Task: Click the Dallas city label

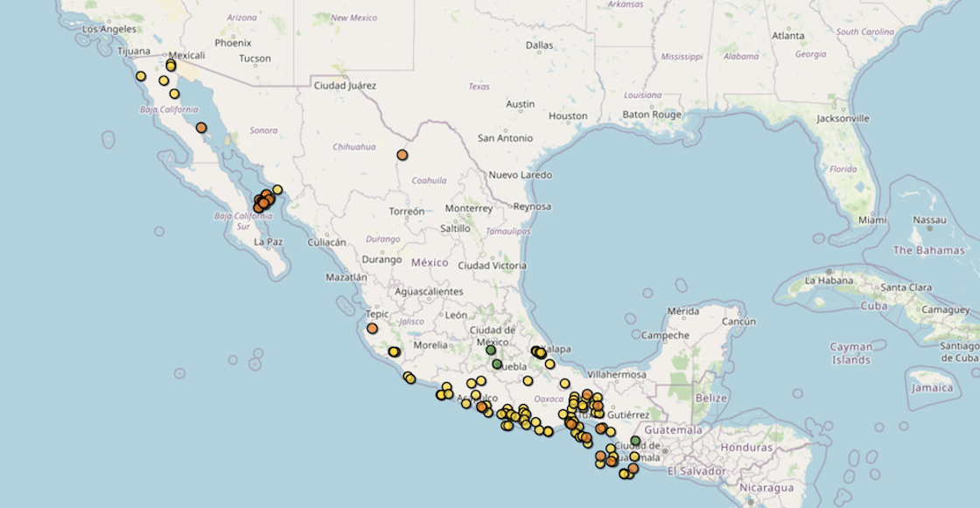Action: coord(540,45)
